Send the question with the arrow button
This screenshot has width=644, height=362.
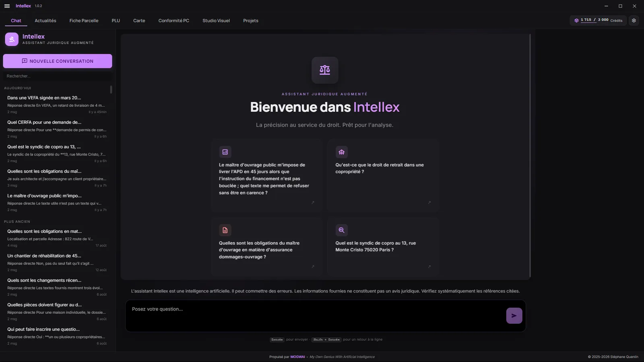pyautogui.click(x=514, y=316)
